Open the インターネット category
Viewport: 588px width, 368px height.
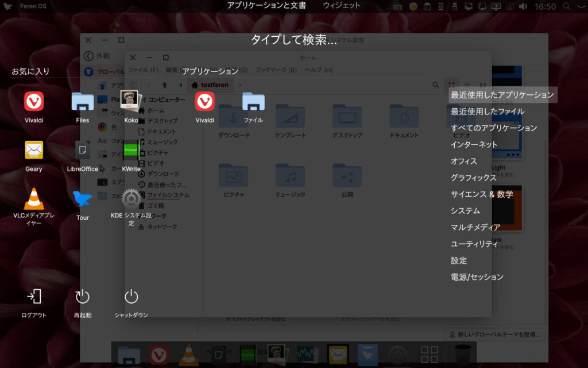(474, 144)
